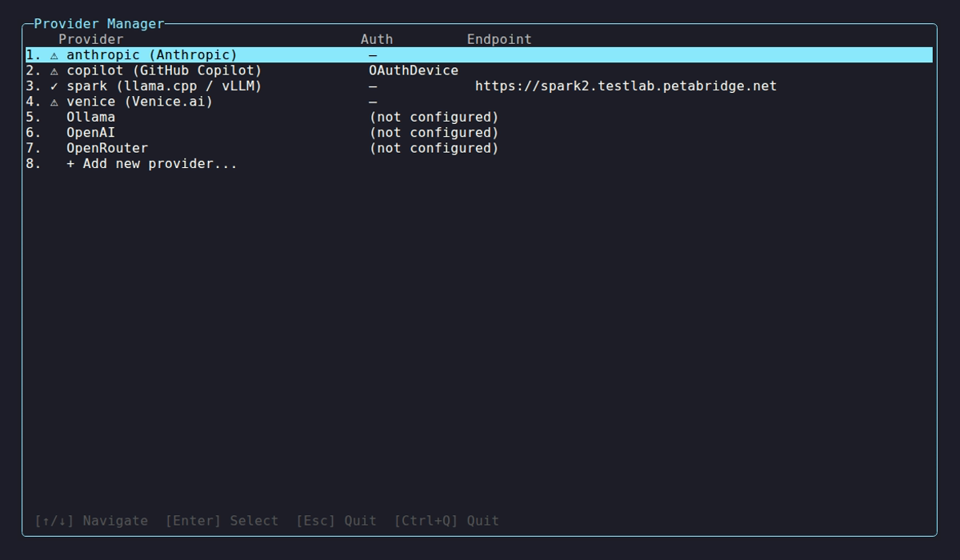Pick the OpenAI provider entry
The height and width of the screenshot is (560, 960).
(x=478, y=133)
